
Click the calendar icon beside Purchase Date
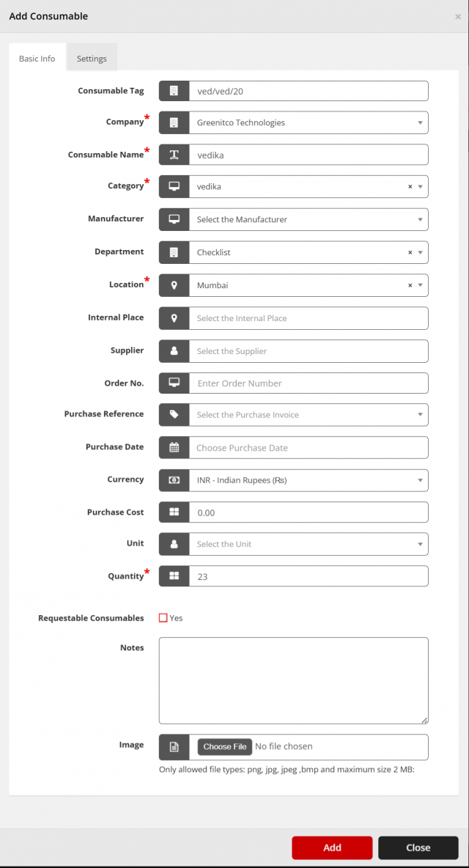pyautogui.click(x=174, y=447)
